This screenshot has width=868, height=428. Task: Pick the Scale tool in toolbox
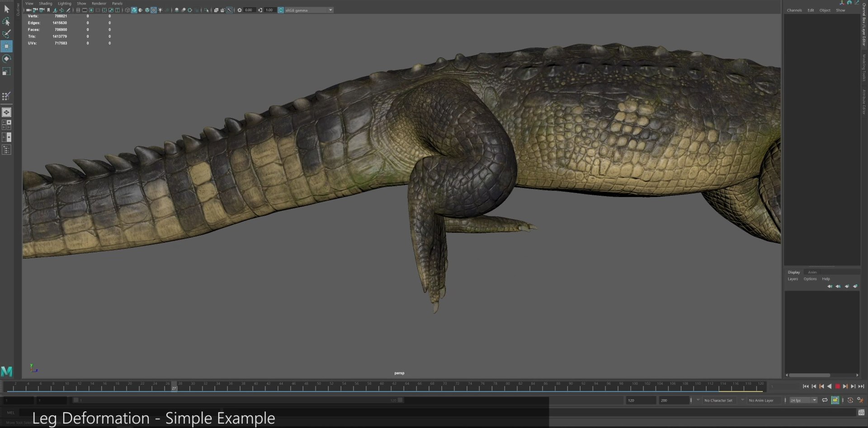pyautogui.click(x=6, y=71)
